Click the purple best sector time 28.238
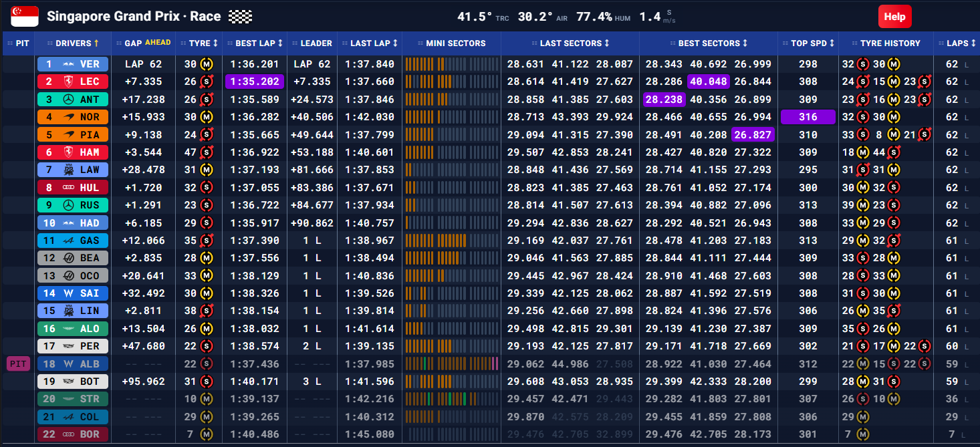 [x=664, y=100]
